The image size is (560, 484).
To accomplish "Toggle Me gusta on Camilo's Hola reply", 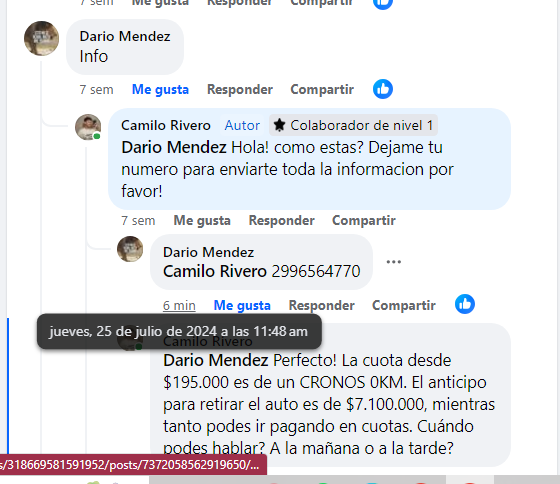I will (x=202, y=220).
